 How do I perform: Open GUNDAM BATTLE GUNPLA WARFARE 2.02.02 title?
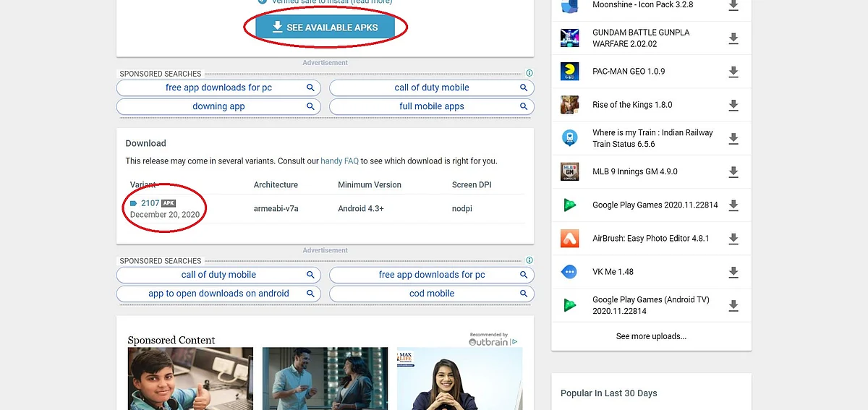[x=641, y=38]
